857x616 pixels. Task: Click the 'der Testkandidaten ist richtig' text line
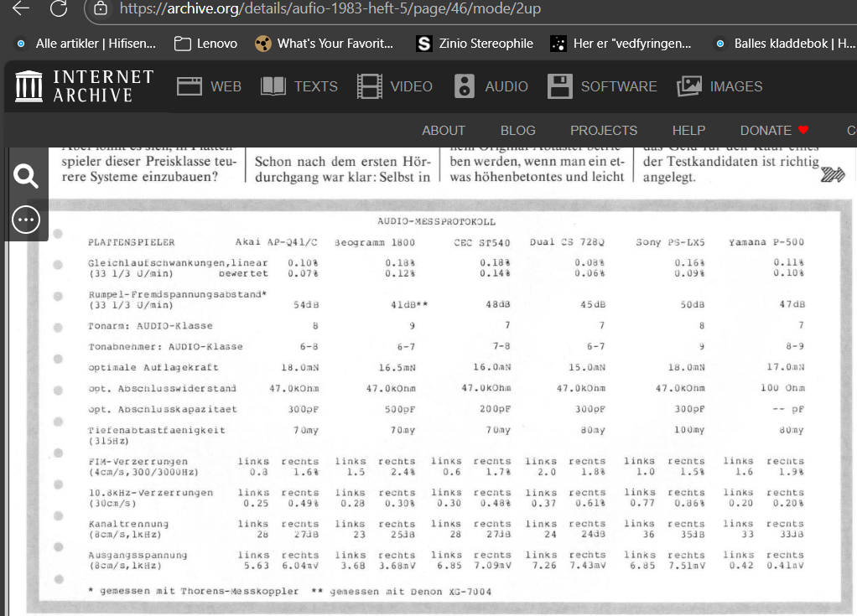point(731,162)
